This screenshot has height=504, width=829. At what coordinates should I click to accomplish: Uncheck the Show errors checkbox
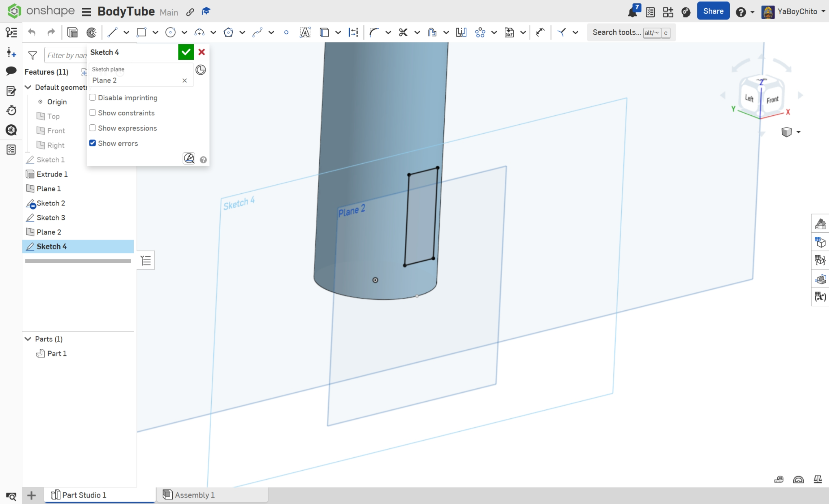click(93, 143)
